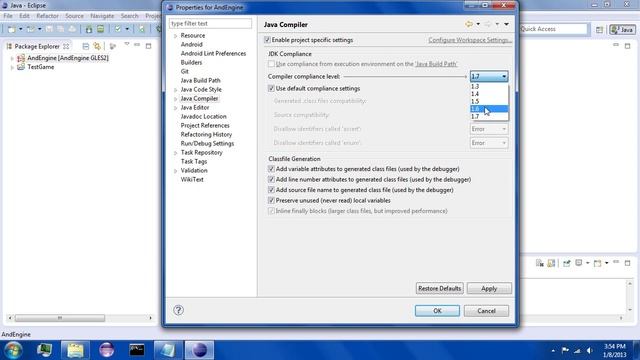
Task: Expand the Java Code Style tree node
Action: point(176,90)
